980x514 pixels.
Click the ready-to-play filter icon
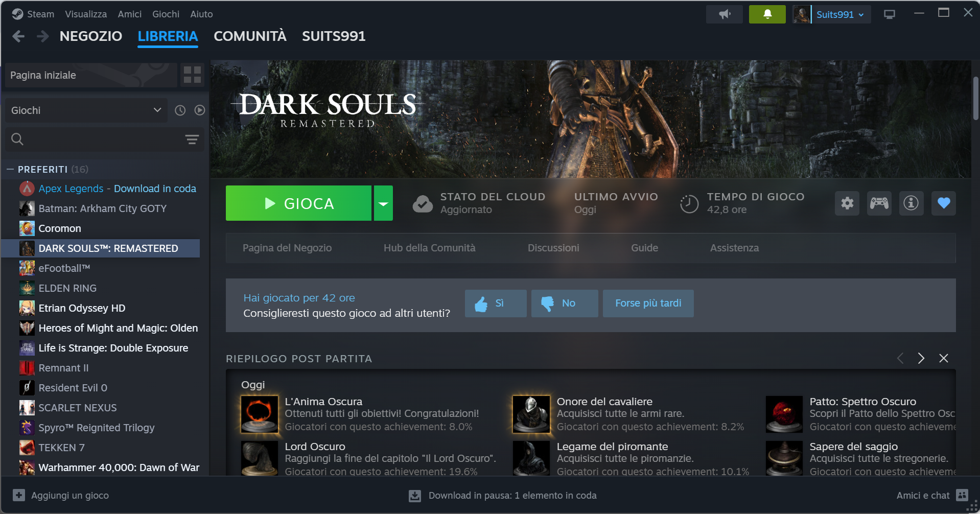[200, 110]
